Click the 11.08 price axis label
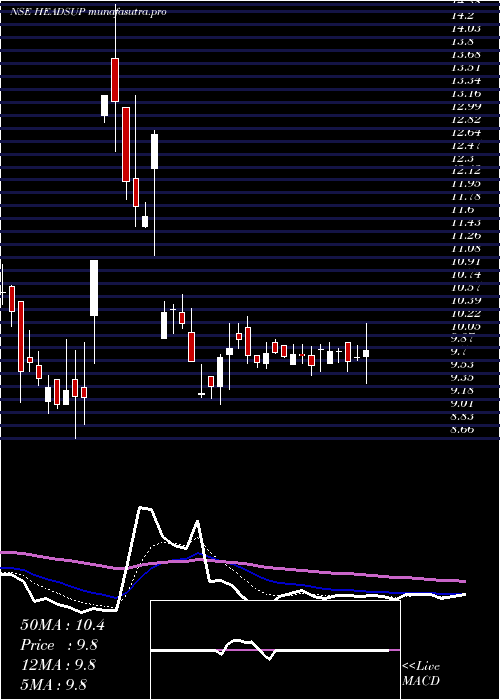Screen dimensions: 500x700 (x=466, y=248)
